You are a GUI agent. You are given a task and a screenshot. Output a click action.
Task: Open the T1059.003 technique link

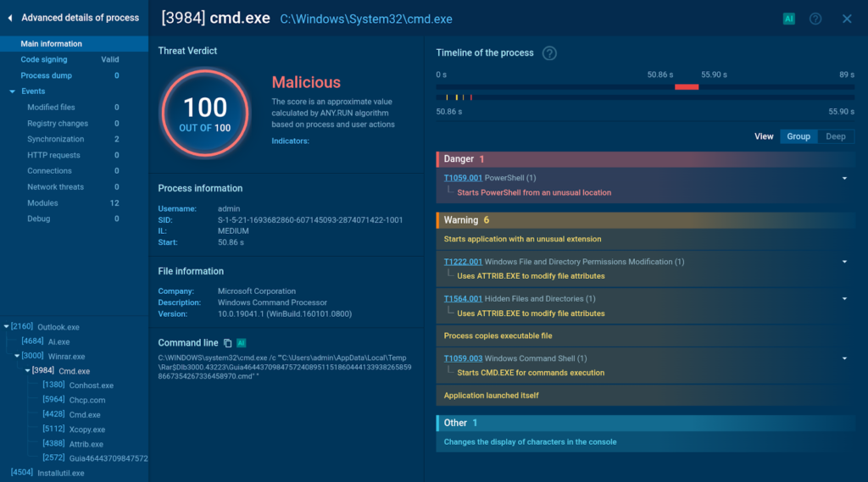pos(463,358)
